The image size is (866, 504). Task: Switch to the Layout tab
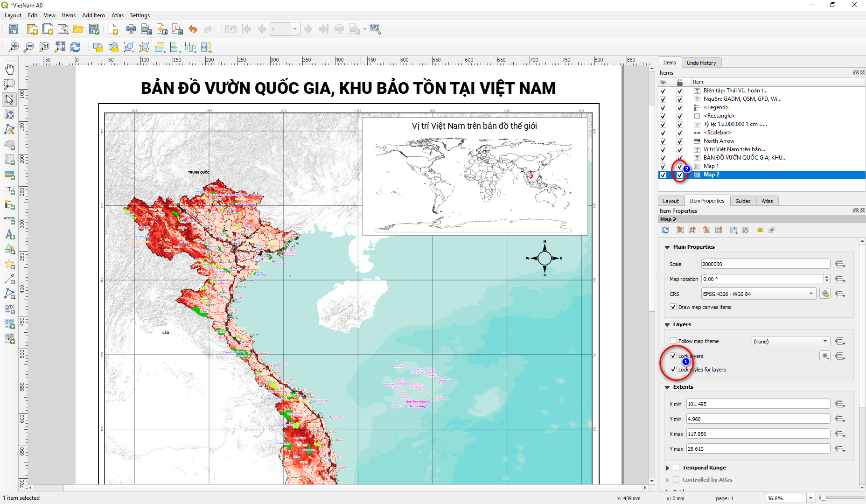[671, 201]
